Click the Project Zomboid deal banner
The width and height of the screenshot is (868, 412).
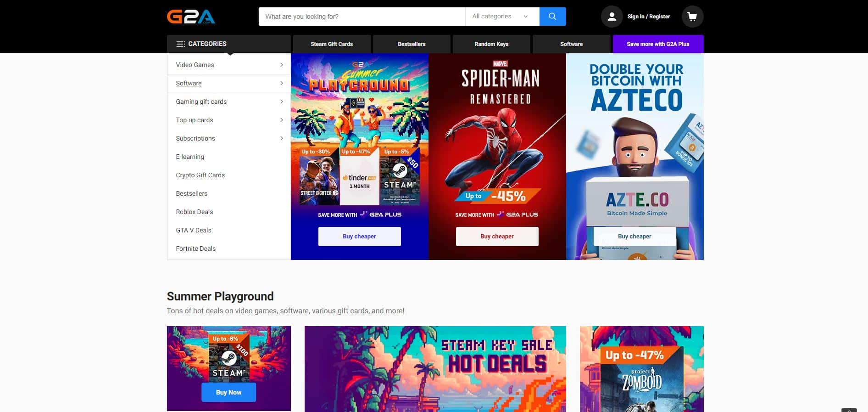tap(642, 369)
